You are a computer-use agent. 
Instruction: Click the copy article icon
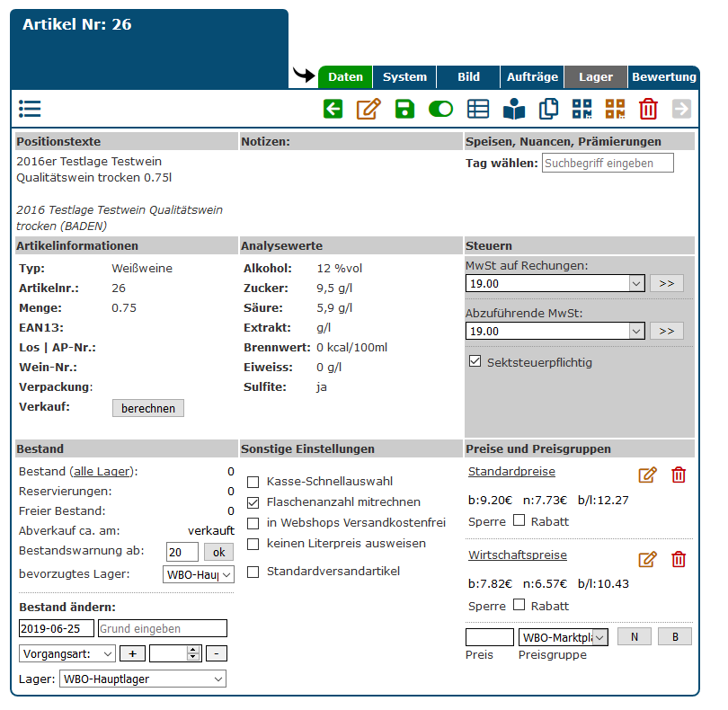pyautogui.click(x=548, y=110)
